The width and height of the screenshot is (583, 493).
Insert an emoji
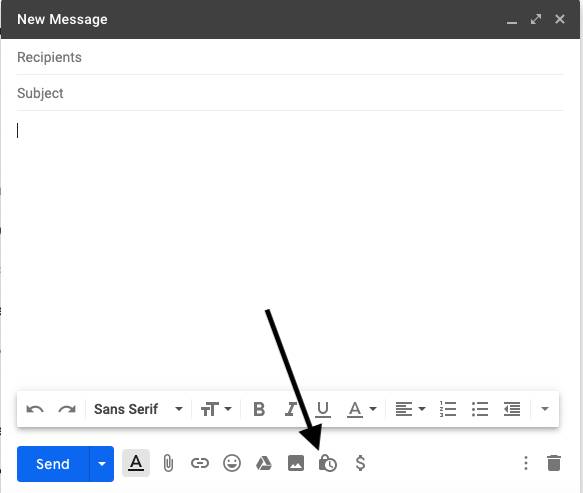click(232, 463)
